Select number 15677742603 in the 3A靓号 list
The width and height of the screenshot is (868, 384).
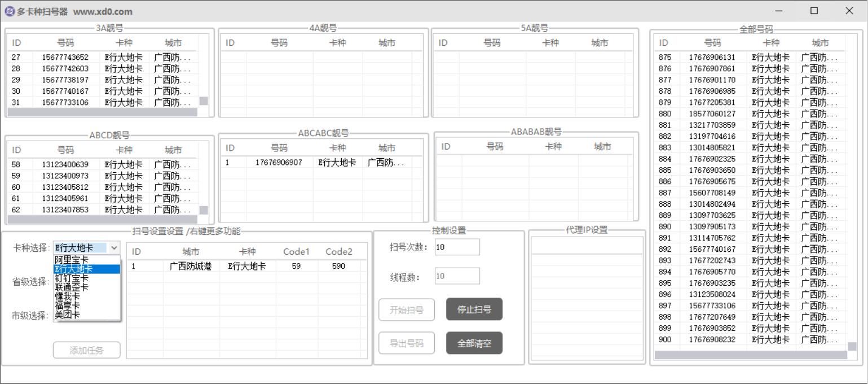coord(65,68)
